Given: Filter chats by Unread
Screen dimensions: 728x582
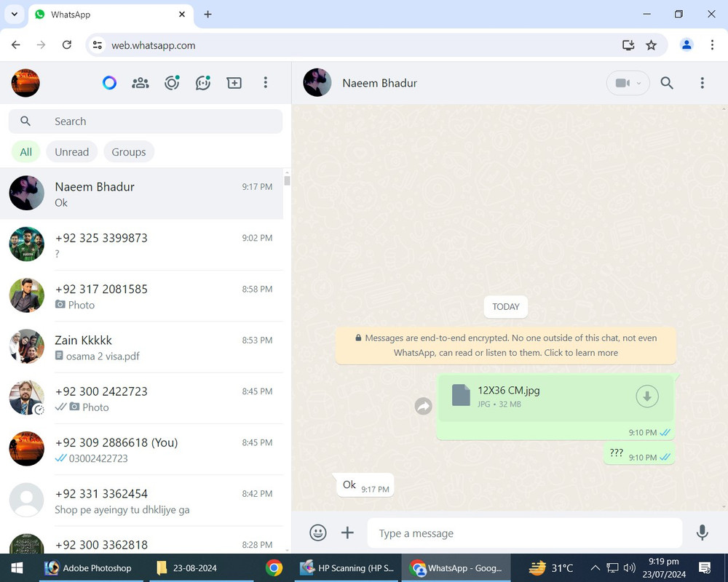Looking at the screenshot, I should click(x=71, y=152).
